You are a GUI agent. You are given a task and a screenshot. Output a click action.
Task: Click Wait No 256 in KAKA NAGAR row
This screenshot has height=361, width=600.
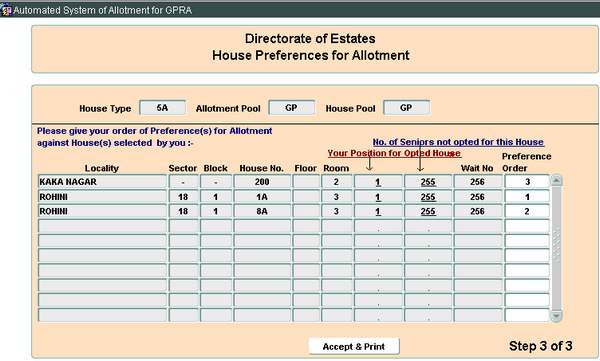pyautogui.click(x=478, y=181)
